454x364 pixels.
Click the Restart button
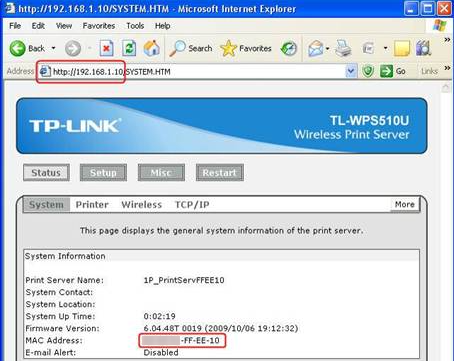pyautogui.click(x=220, y=173)
